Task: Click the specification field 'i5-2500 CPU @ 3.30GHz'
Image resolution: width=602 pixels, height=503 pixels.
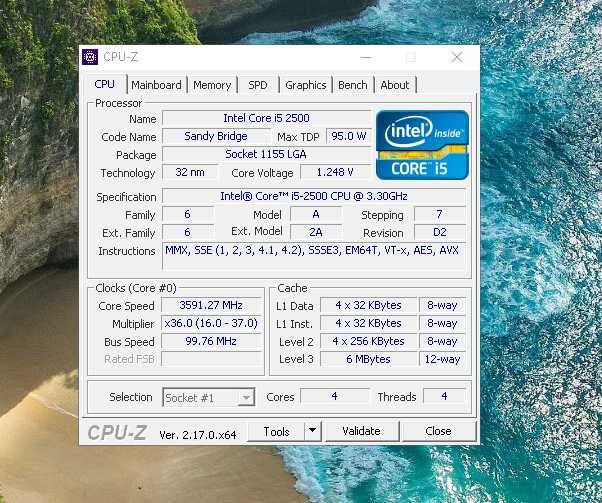Action: coord(314,196)
